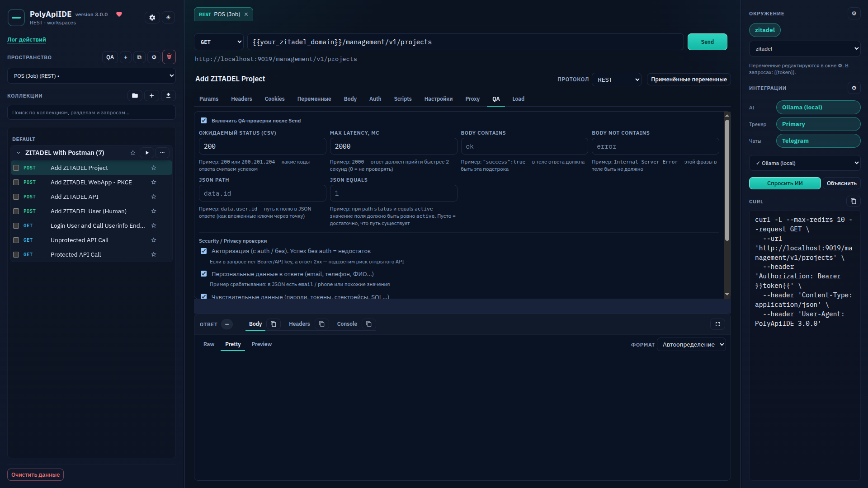The image size is (868, 488).
Task: Send the request with the Send button
Action: click(x=707, y=42)
